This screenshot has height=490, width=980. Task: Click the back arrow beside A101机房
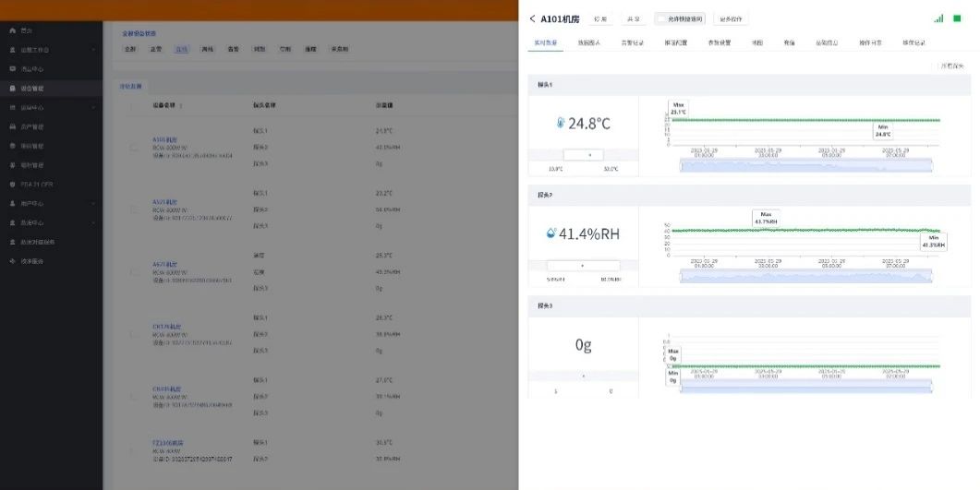click(532, 18)
